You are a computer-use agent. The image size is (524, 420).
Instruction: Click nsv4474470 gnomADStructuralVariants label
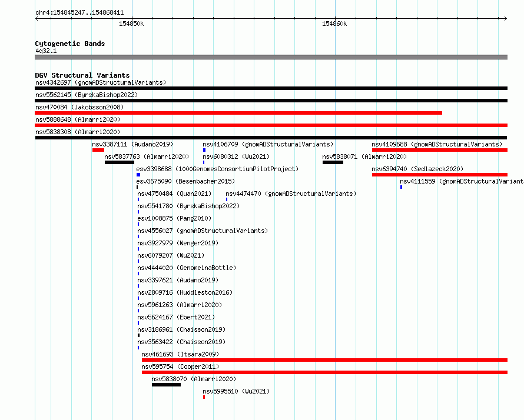pos(291,194)
